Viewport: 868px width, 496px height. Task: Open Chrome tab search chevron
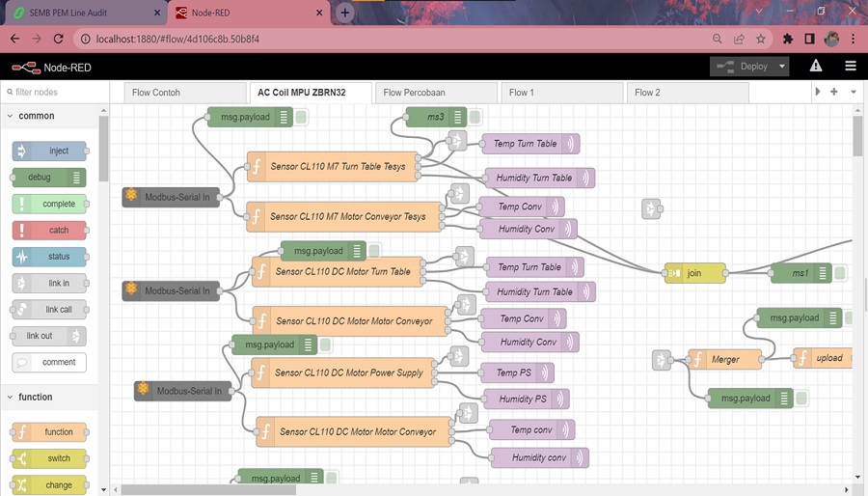tap(758, 11)
